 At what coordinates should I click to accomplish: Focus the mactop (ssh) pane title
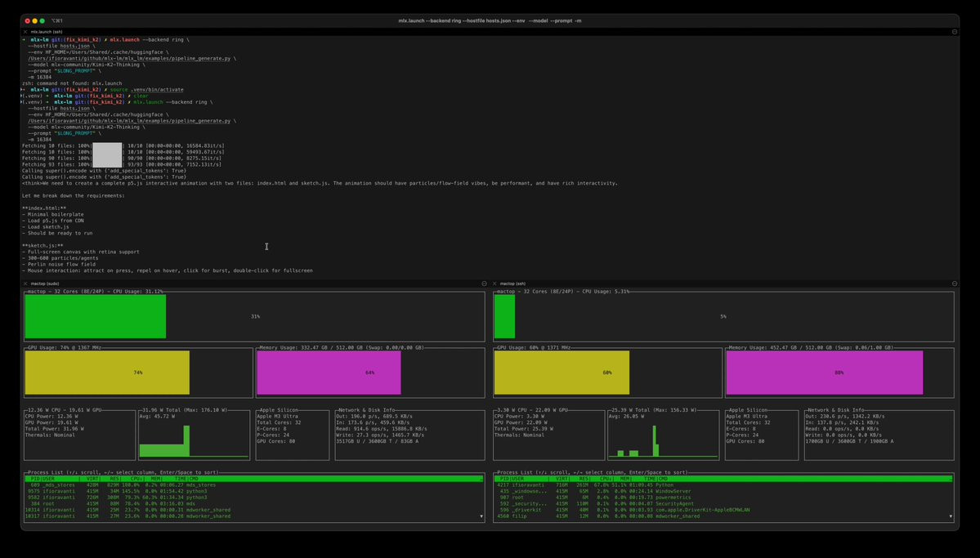[512, 283]
